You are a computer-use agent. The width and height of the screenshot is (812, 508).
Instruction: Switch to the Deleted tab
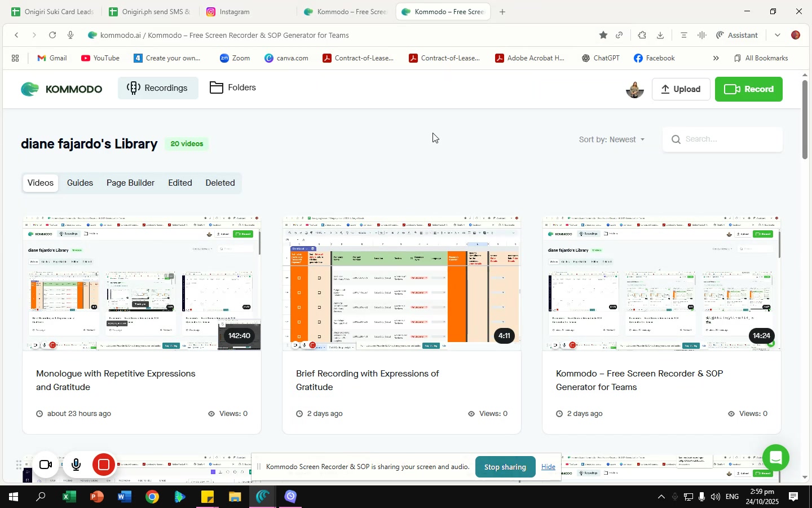pos(220,183)
